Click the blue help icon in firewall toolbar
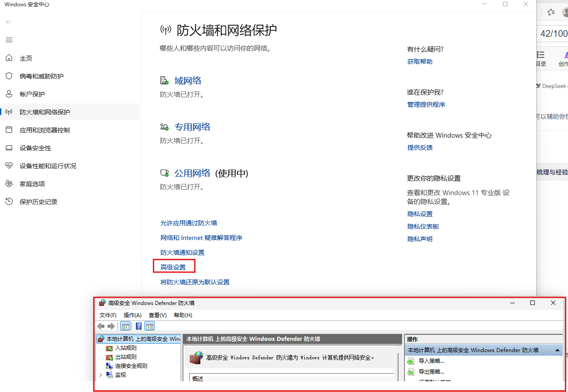Screen dimensions: 568x392 point(139,326)
